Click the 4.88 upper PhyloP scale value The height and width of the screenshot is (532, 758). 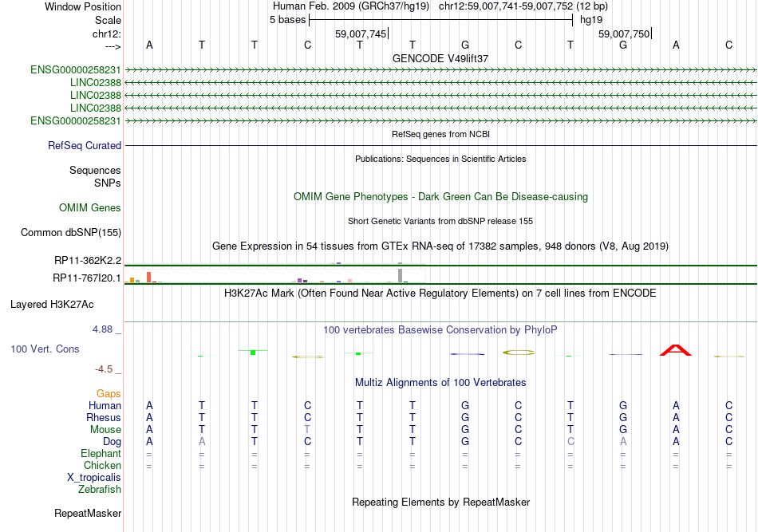[102, 329]
